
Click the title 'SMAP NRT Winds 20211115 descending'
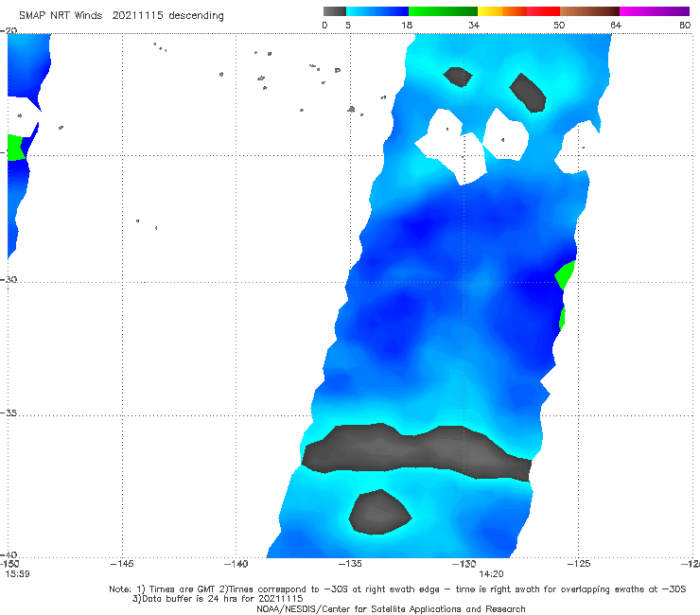point(121,16)
